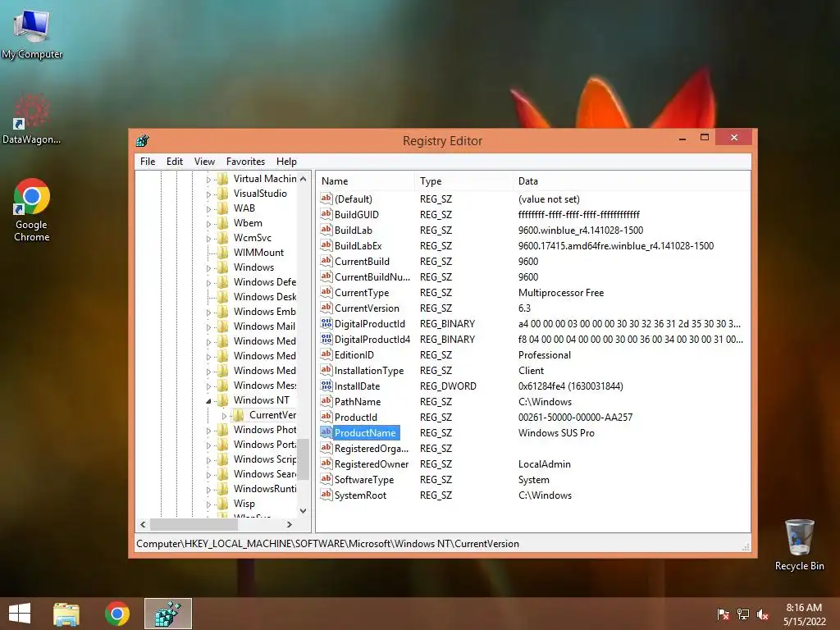The image size is (840, 630).
Task: Open the Recycle Bin
Action: [x=799, y=545]
